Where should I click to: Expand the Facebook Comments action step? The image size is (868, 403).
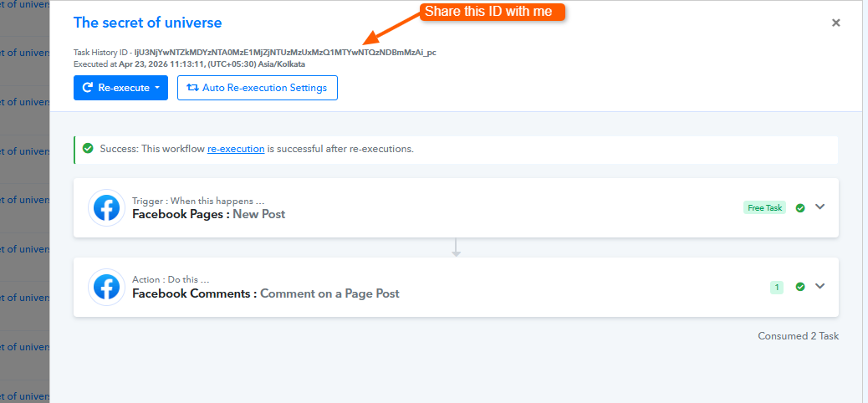tap(819, 286)
